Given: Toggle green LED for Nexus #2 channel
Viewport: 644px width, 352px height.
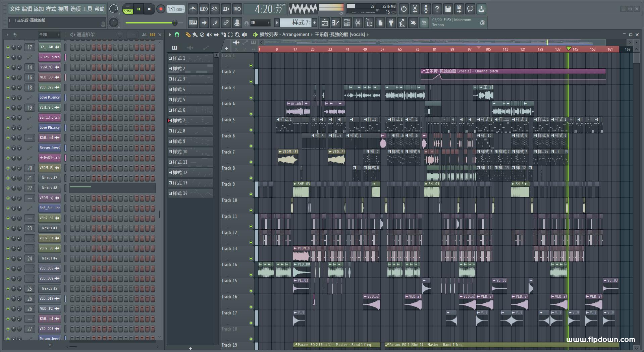Looking at the screenshot, I should [x=8, y=178].
